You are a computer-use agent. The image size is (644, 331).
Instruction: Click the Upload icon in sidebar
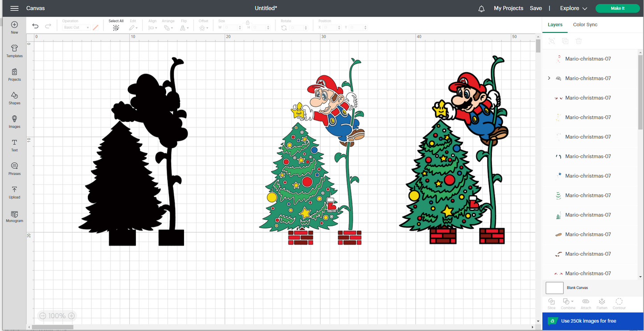pyautogui.click(x=14, y=192)
